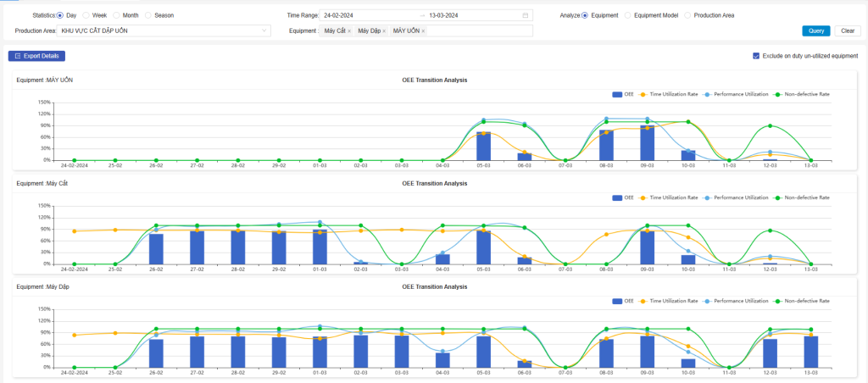Click the Equipment :Máy Cắt chart title
This screenshot has height=383, width=868.
42,183
